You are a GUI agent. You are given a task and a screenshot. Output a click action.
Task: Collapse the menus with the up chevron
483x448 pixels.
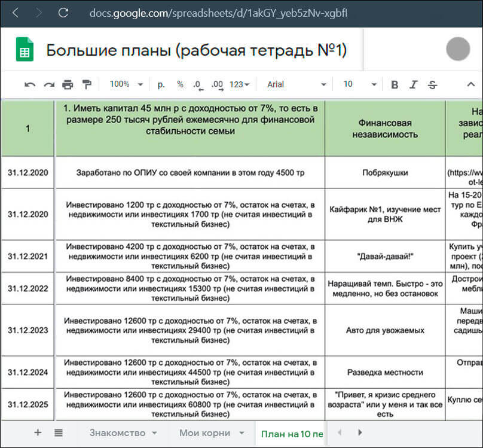[x=470, y=84]
